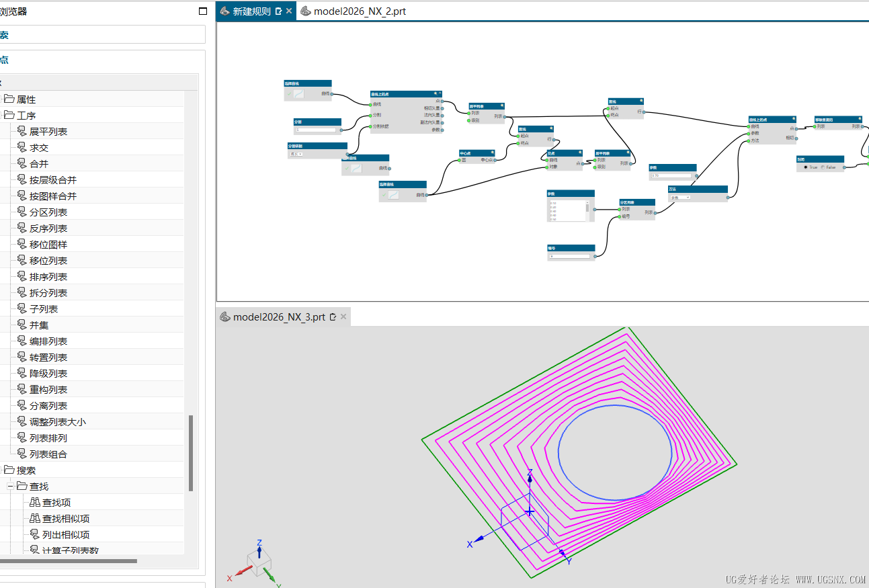Open the 分割依据 node dropdown
Viewport: 869px width, 588px height.
coord(296,154)
